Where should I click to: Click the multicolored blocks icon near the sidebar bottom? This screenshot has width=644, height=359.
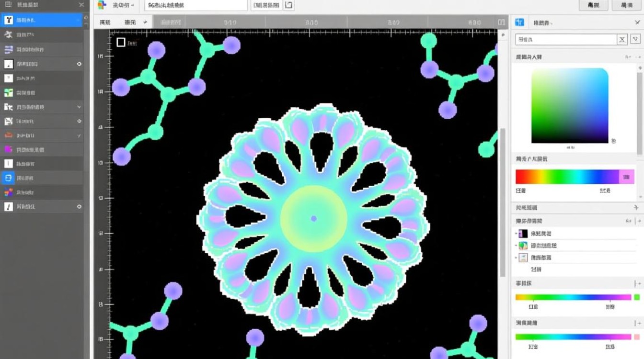8,192
